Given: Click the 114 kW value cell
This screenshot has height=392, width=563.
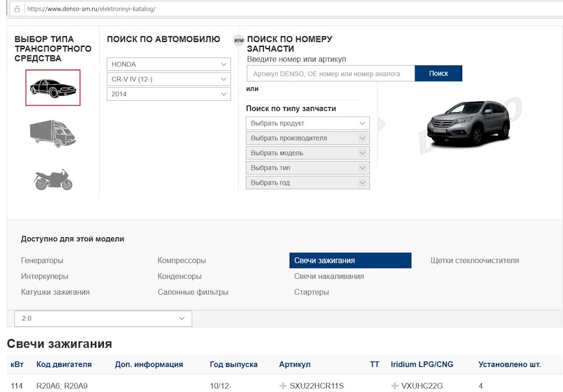Looking at the screenshot, I should [x=17, y=386].
